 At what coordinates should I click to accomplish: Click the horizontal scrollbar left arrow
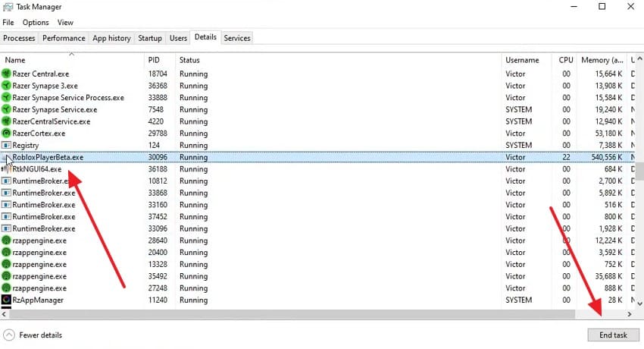click(4, 314)
